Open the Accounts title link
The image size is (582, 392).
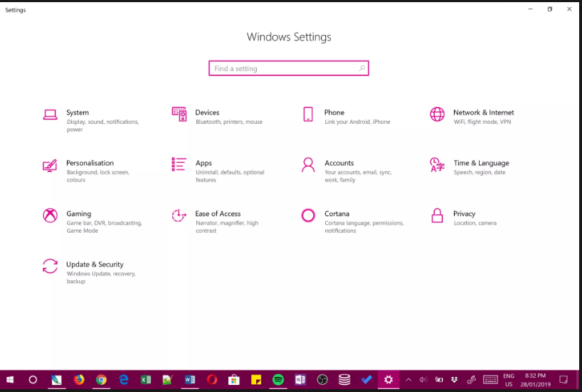coord(339,163)
